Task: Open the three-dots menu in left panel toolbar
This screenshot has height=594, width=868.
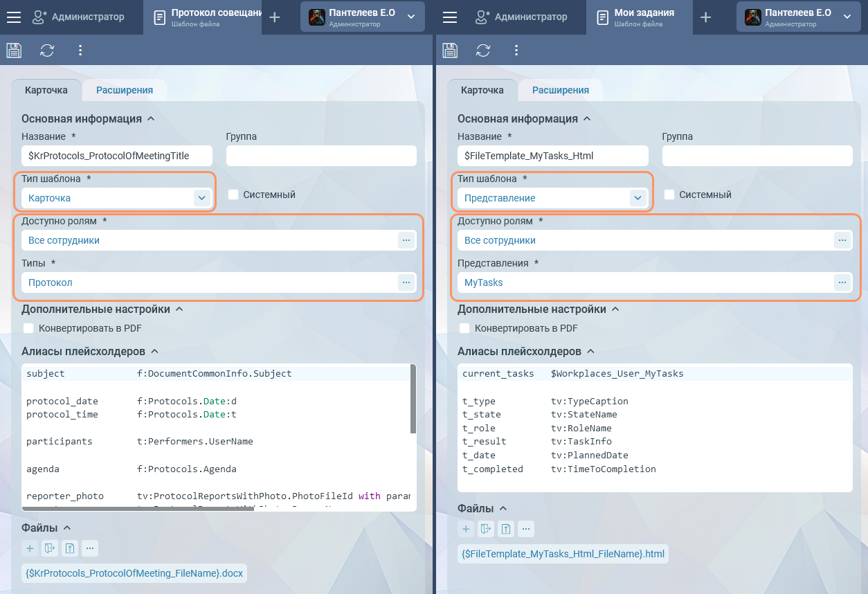Action: [x=80, y=50]
